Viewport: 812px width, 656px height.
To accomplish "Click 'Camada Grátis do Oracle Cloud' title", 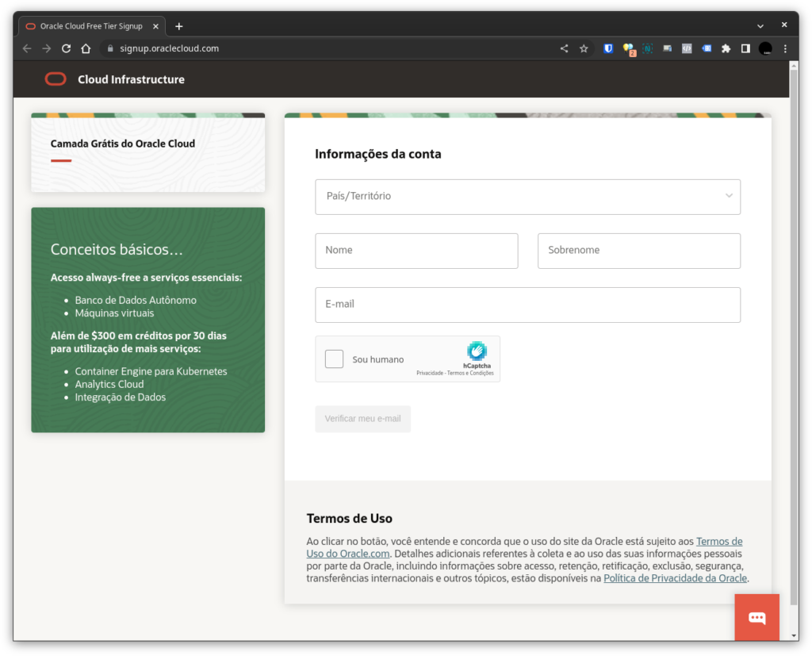I will tap(123, 144).
